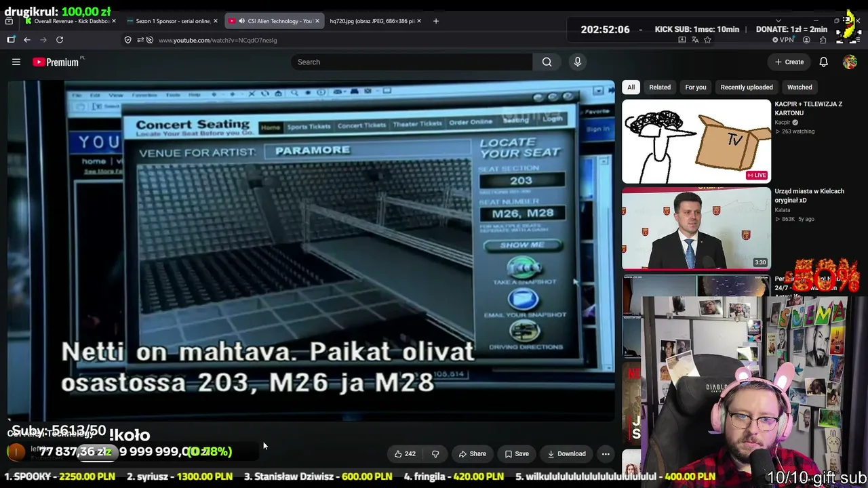Open a new browser tab with plus
868x488 pixels.
436,21
